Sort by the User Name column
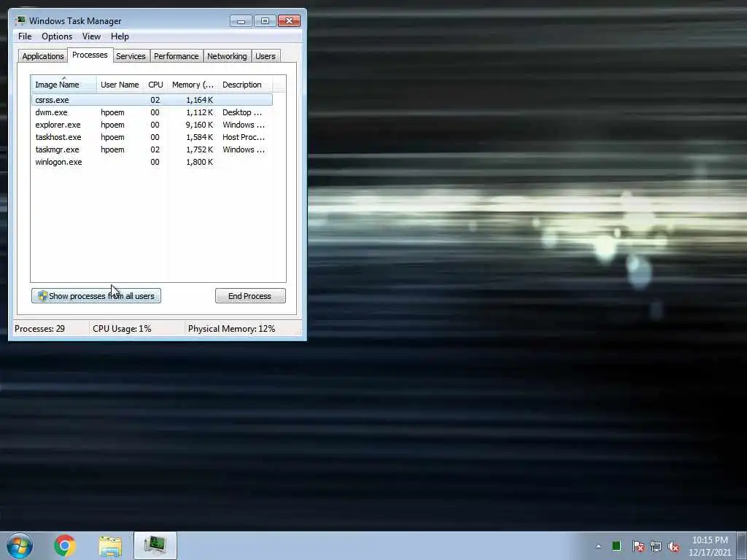This screenshot has width=747, height=560. [120, 85]
